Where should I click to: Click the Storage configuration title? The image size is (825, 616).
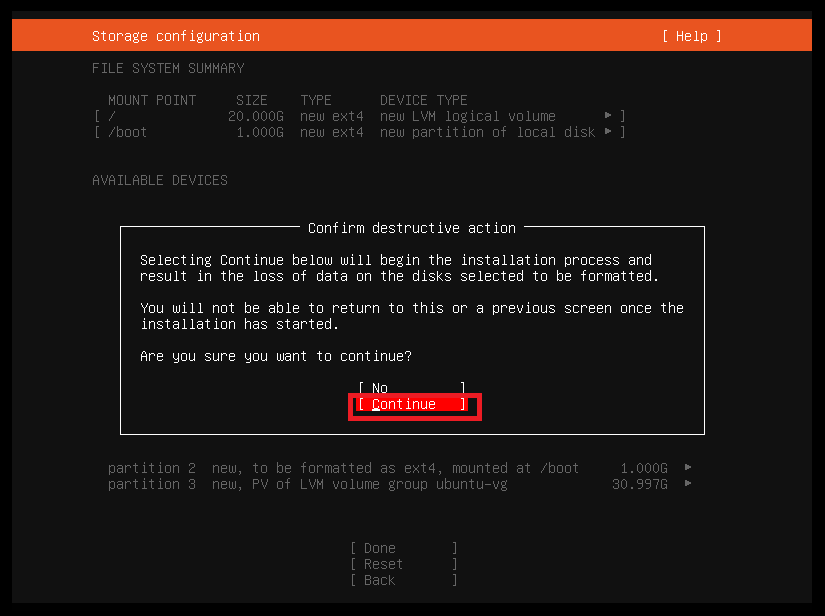click(x=175, y=36)
